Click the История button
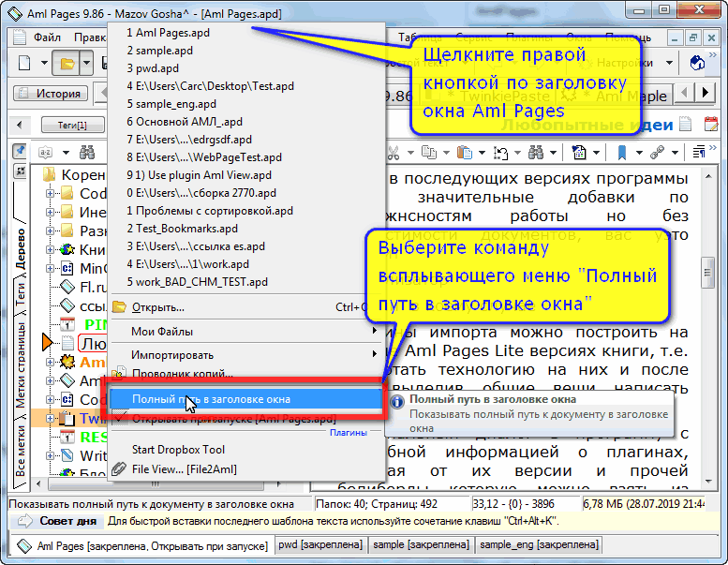Viewport: 728px width, 565px height. click(x=51, y=94)
